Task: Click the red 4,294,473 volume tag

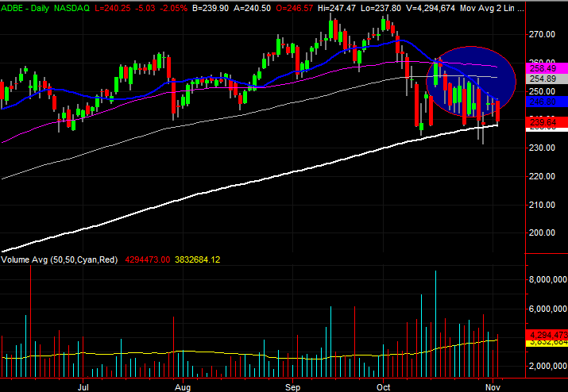Action: coord(547,334)
